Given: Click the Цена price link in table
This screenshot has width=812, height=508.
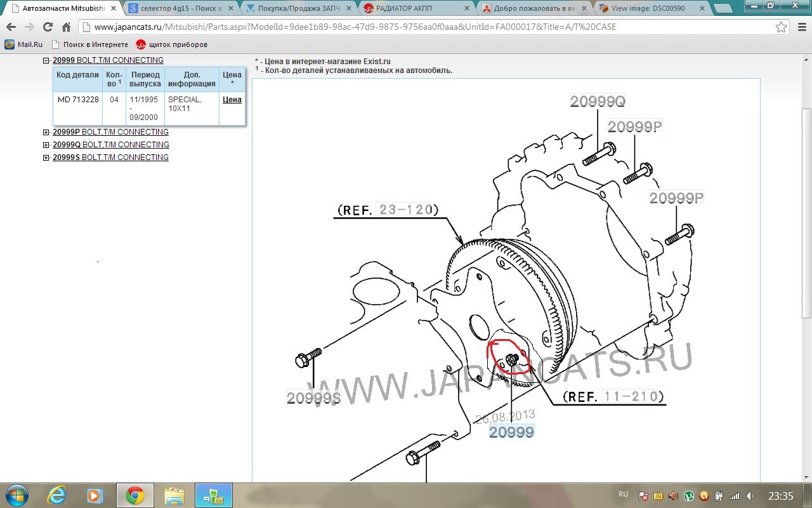Looking at the screenshot, I should point(232,100).
